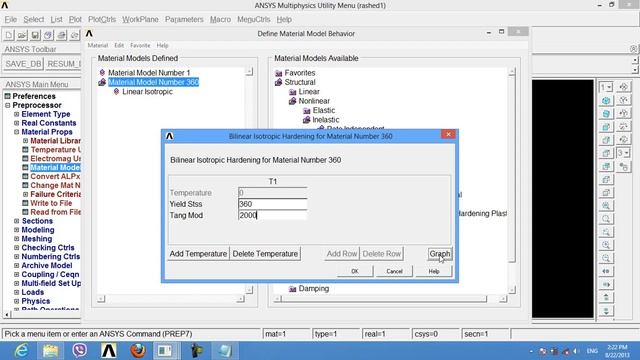Click the SAVE_DB toolbar button
The width and height of the screenshot is (640, 360).
(23, 64)
